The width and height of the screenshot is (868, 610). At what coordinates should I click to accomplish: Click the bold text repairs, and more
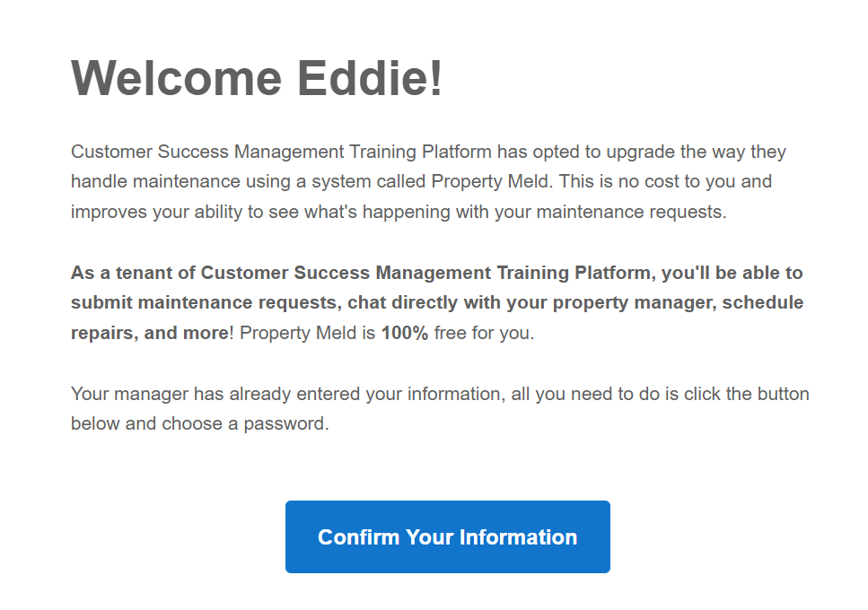[x=150, y=333]
